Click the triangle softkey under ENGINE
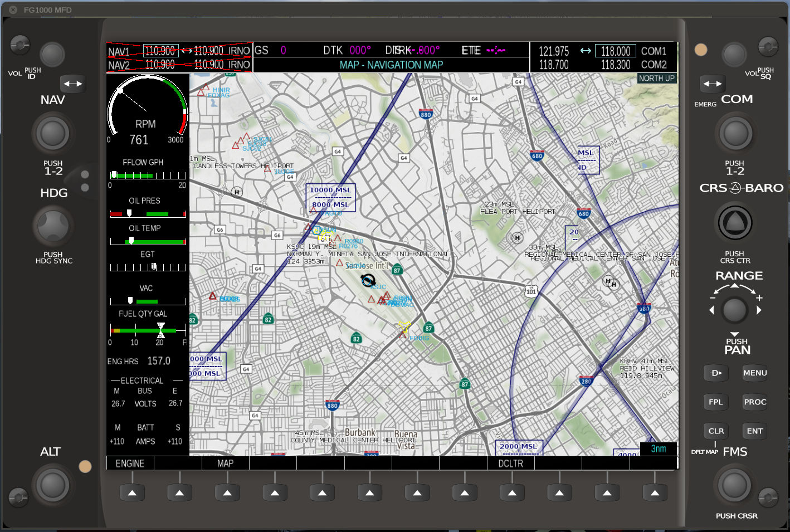This screenshot has height=532, width=790. pyautogui.click(x=132, y=492)
